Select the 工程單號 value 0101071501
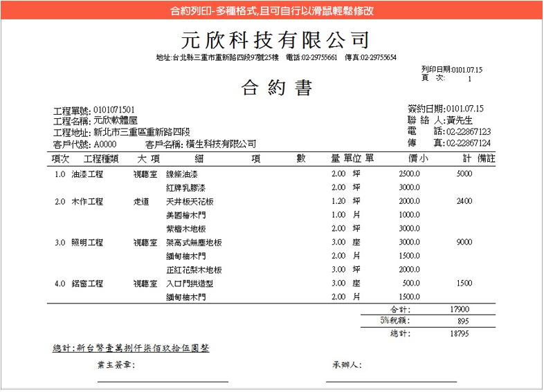This screenshot has height=392, width=544. coord(114,110)
